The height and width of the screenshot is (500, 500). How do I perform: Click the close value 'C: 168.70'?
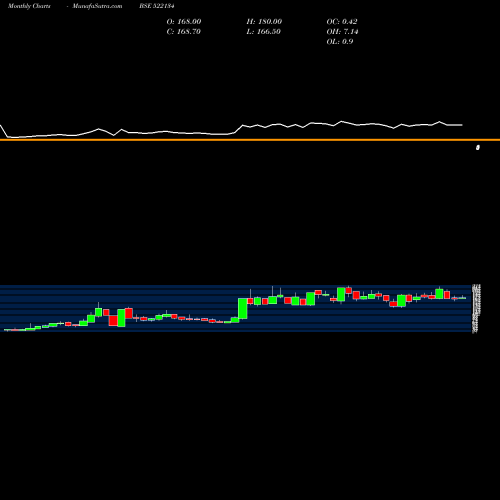pos(184,32)
